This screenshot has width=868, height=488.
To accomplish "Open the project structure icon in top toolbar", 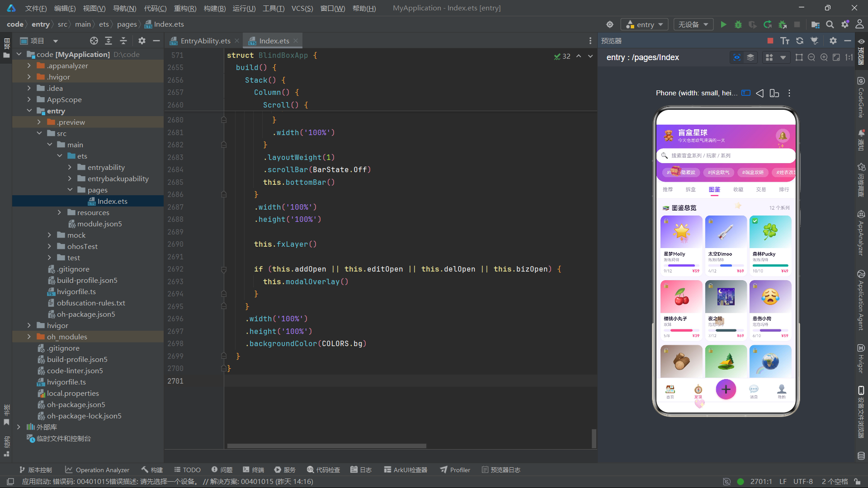I will (x=816, y=24).
